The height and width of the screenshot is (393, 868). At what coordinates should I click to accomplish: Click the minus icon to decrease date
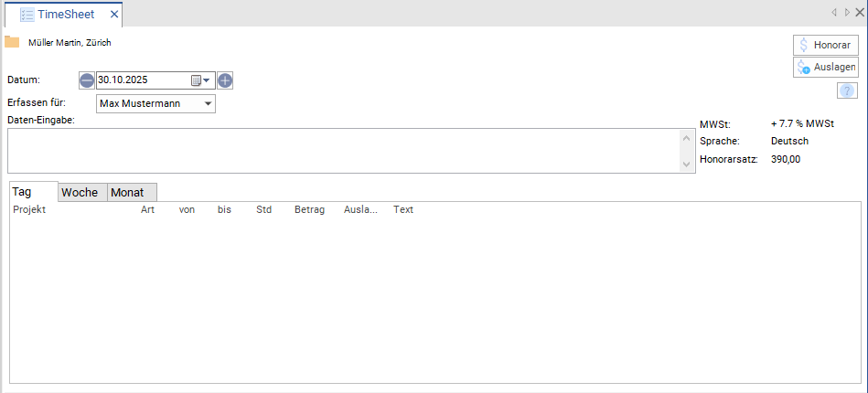87,80
